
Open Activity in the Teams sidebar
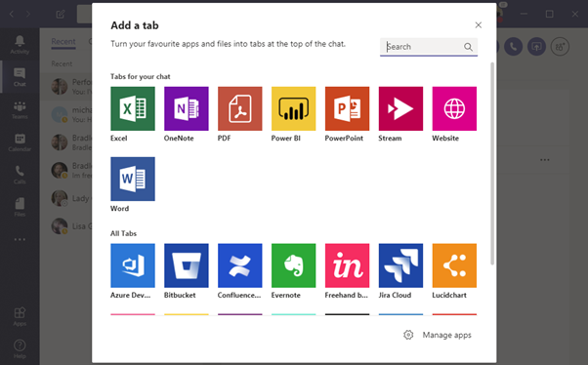click(20, 45)
